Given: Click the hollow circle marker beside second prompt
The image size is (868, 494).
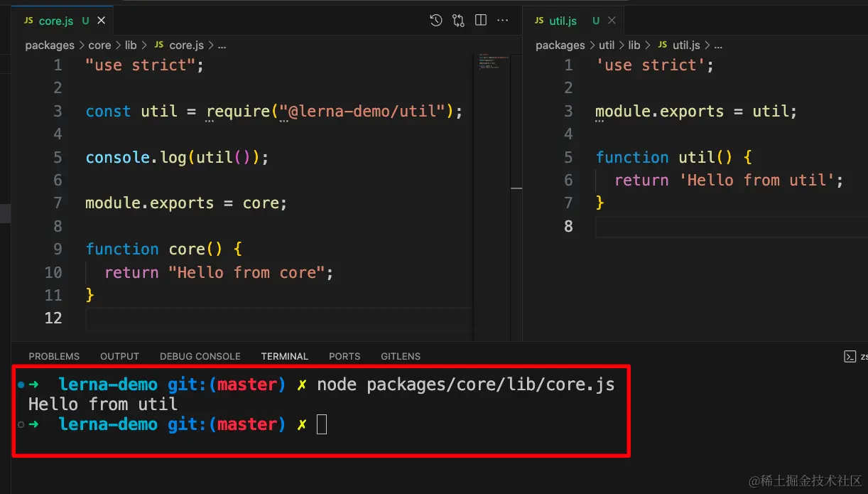Looking at the screenshot, I should (x=21, y=424).
